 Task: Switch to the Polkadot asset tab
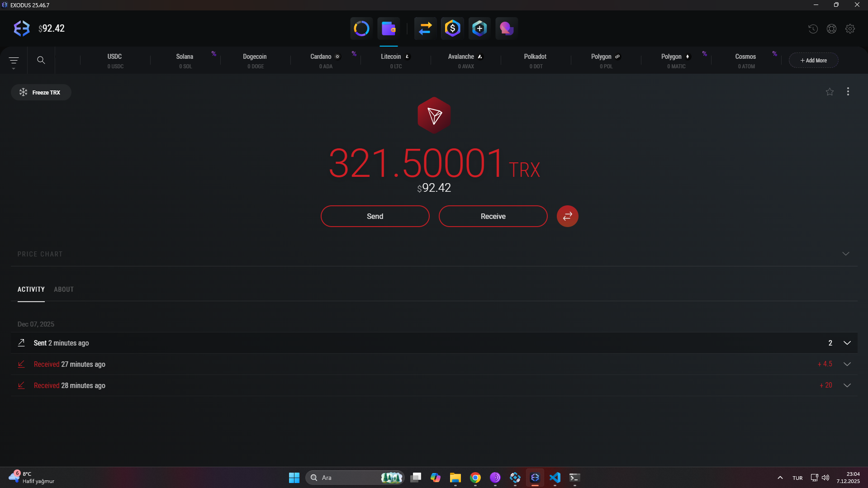click(536, 61)
